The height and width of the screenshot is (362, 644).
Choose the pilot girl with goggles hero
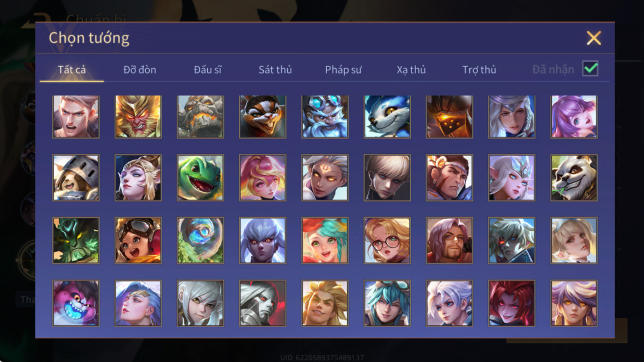(138, 240)
